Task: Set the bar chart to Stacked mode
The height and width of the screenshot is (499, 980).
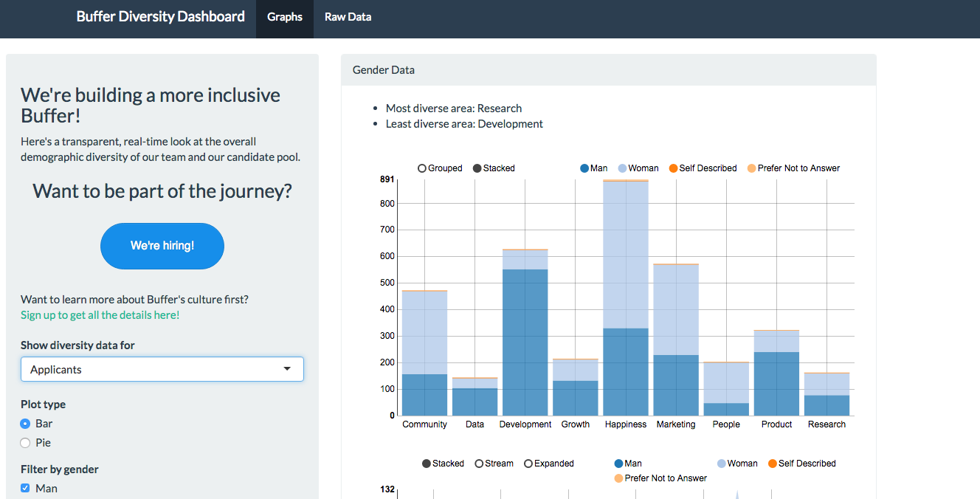Action: [x=494, y=168]
